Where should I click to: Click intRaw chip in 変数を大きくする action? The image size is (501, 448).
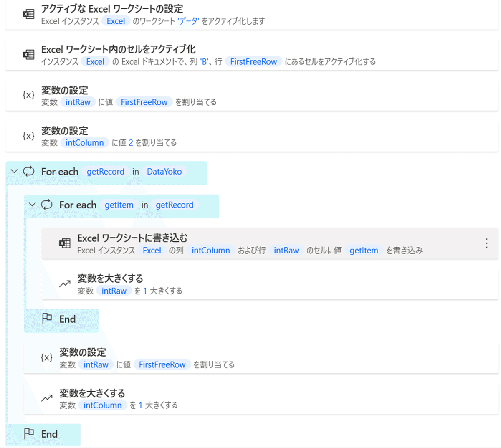click(114, 291)
